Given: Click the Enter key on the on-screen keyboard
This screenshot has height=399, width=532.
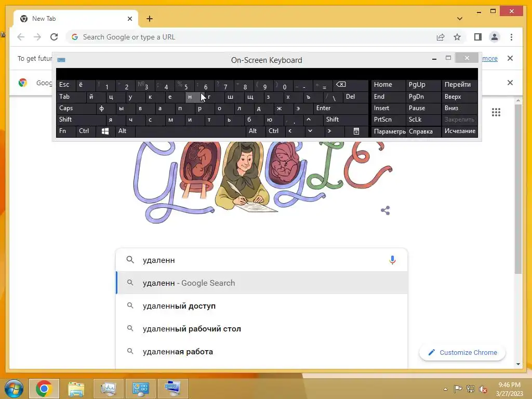Looking at the screenshot, I should pos(341,108).
